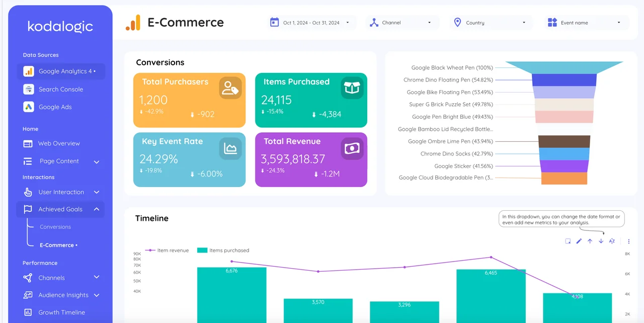Select the E-Commerce sub-page
The image size is (644, 323).
coord(58,245)
